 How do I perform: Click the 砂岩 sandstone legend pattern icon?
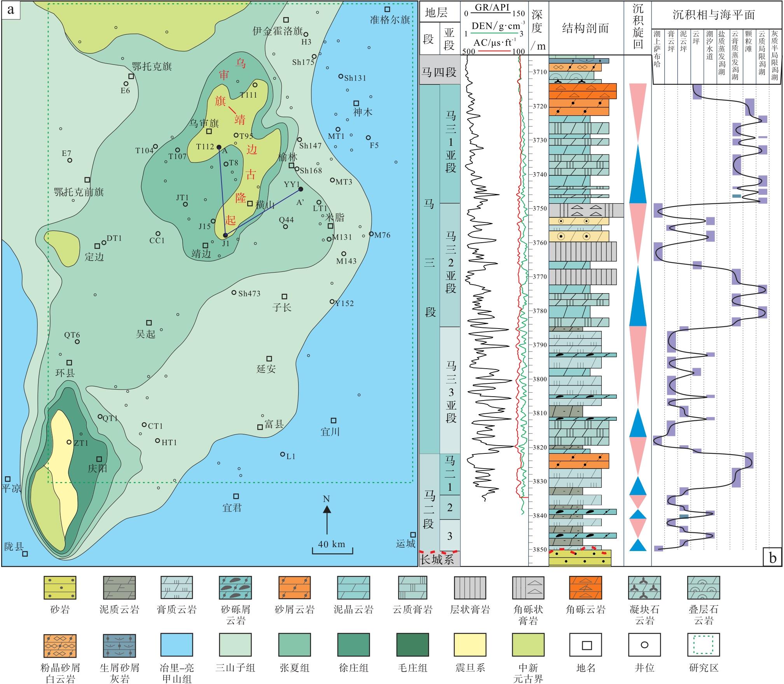[60, 588]
